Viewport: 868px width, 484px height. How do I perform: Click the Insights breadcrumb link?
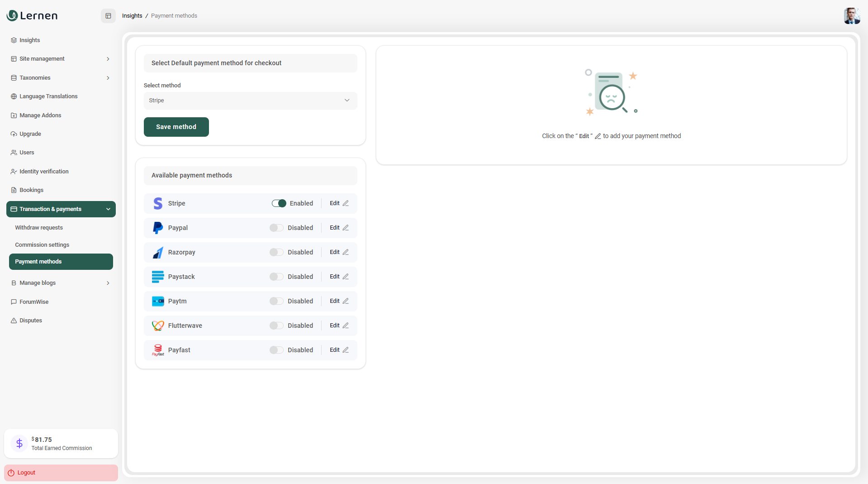(132, 16)
